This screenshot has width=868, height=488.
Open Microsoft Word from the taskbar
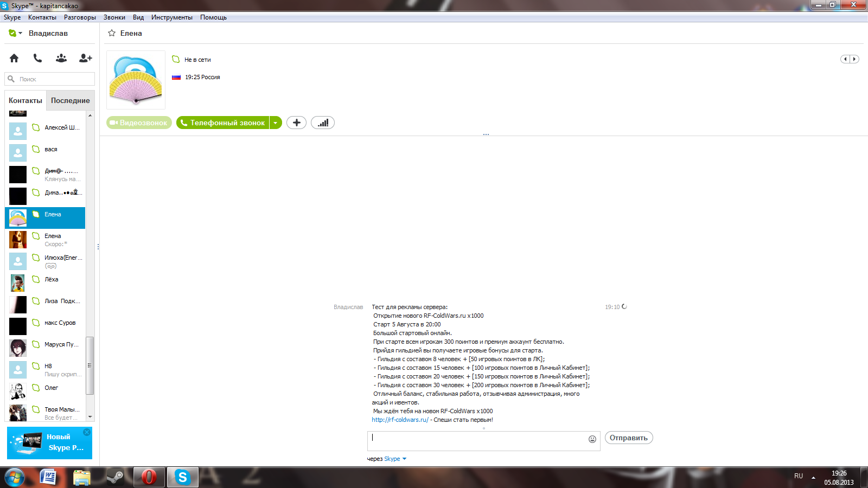click(49, 477)
